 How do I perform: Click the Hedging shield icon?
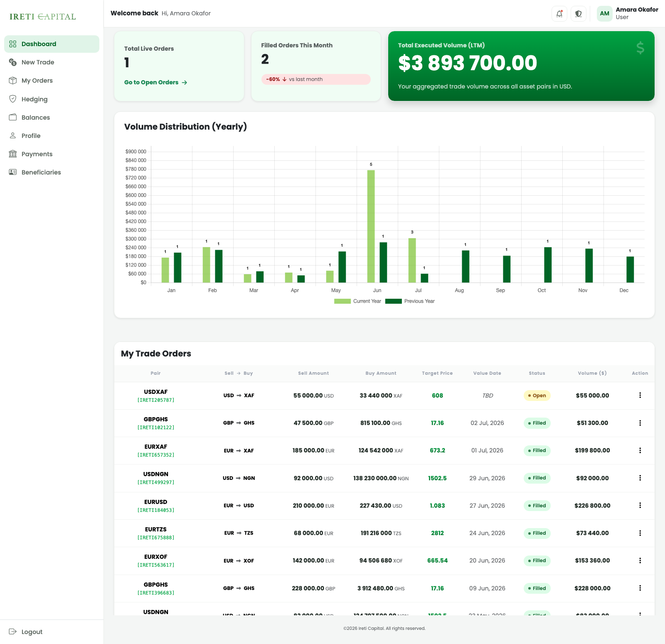tap(13, 99)
